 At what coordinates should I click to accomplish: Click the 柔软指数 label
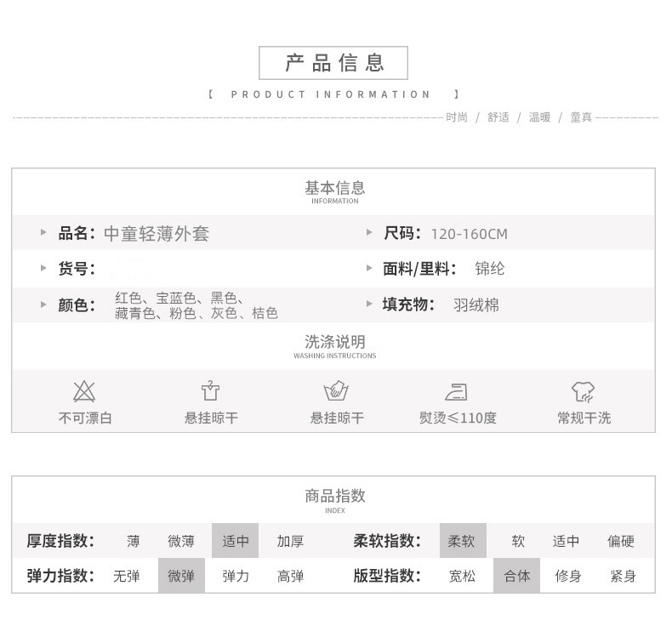[387, 541]
